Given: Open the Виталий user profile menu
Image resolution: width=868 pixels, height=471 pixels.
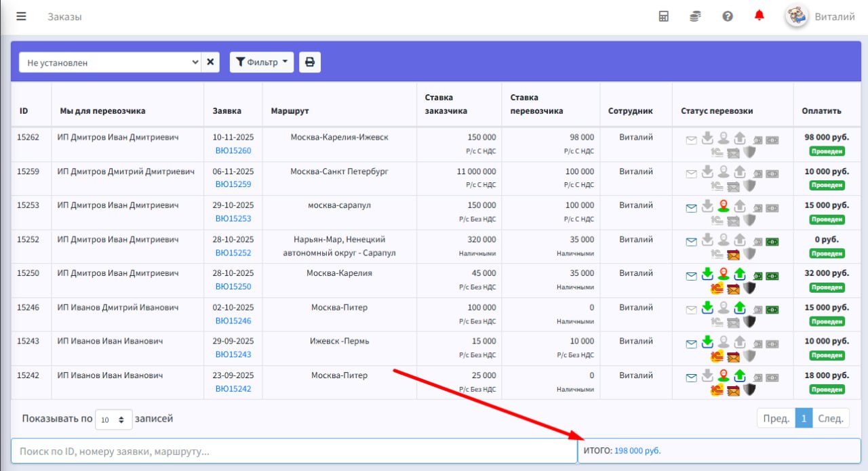Looking at the screenshot, I should (821, 16).
